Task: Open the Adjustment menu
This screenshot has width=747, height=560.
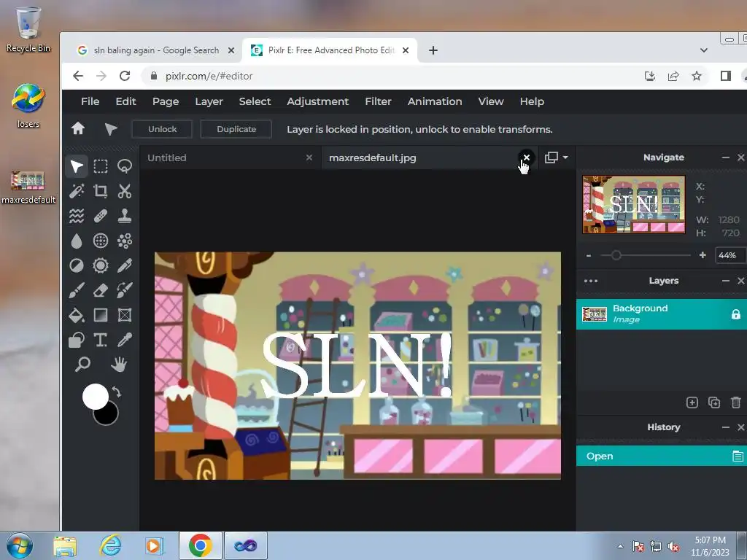Action: click(318, 101)
